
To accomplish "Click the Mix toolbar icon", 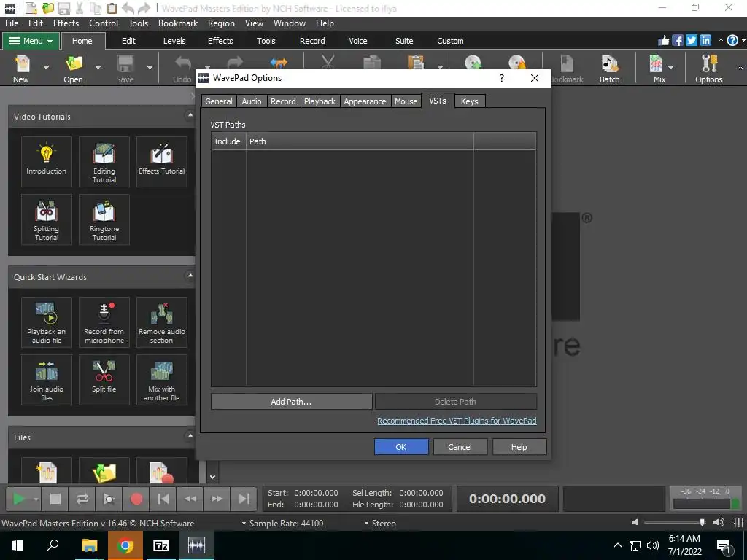I will [657, 69].
